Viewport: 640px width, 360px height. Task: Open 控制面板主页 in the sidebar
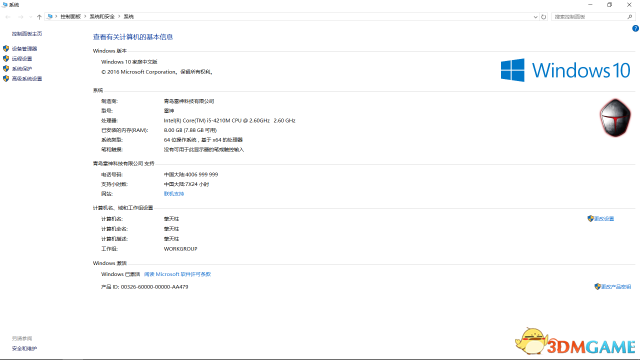(x=27, y=34)
